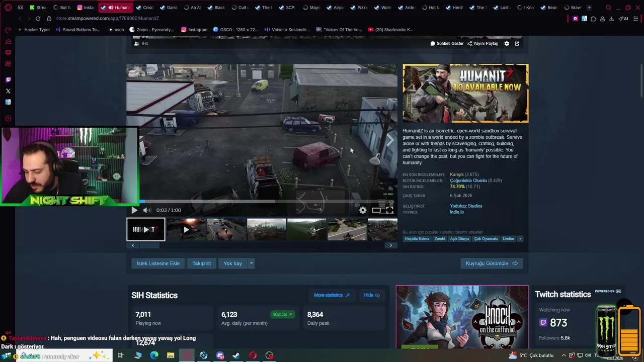The image size is (644, 362).
Task: Open Opera AI assistant toolbar icon
Action: (623, 19)
